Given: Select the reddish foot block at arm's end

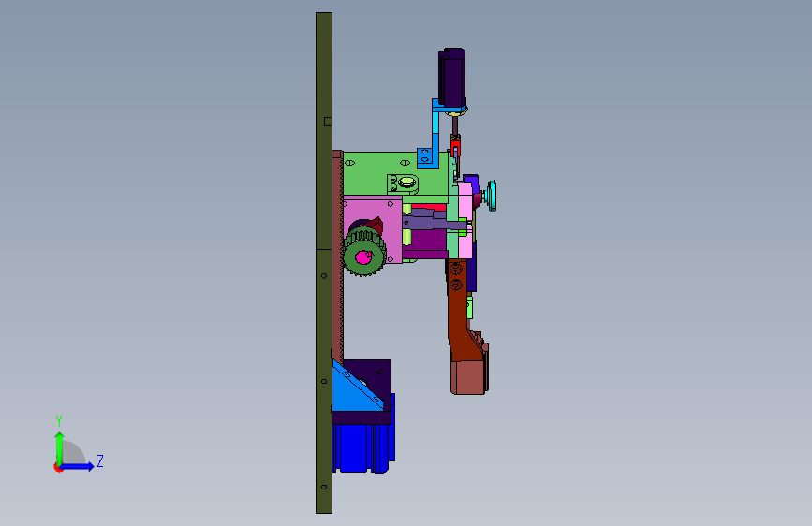Looking at the screenshot, I should click(468, 378).
